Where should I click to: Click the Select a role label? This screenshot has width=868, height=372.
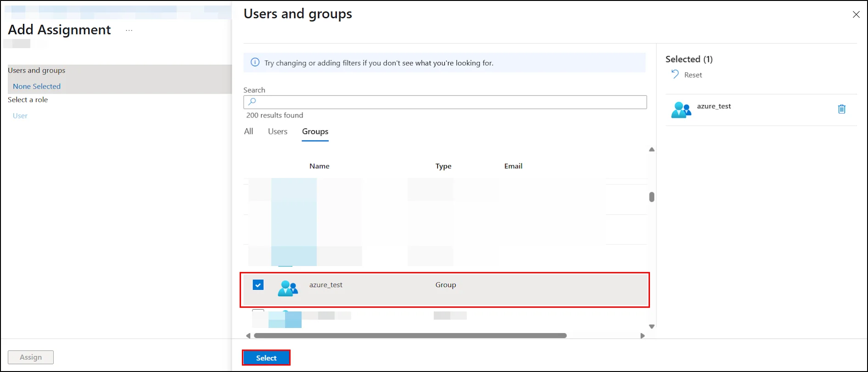point(28,100)
